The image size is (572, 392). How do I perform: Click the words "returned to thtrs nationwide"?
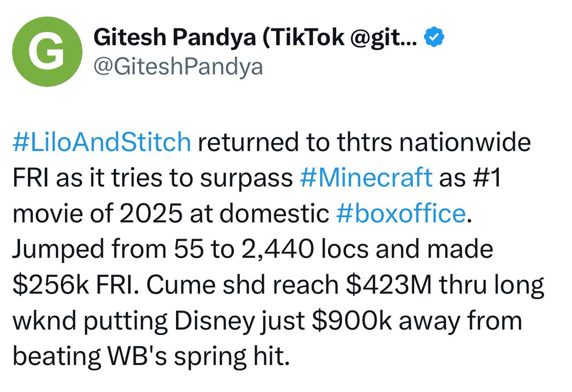[364, 142]
